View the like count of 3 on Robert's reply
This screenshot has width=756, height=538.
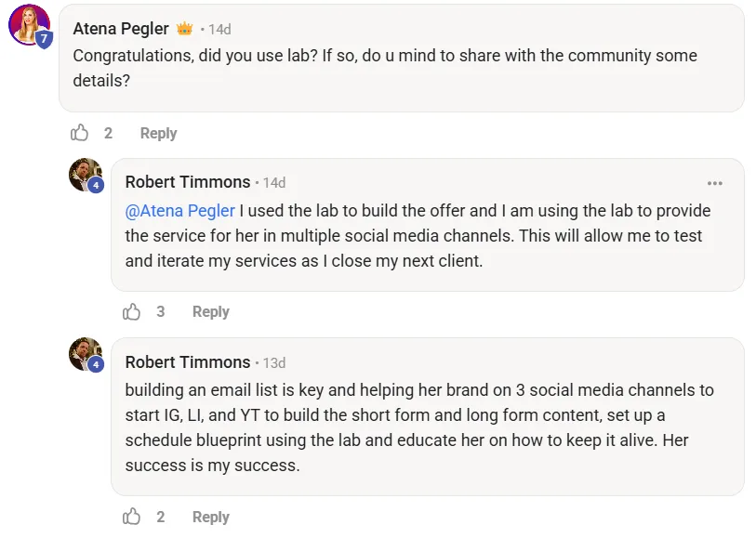tap(161, 311)
